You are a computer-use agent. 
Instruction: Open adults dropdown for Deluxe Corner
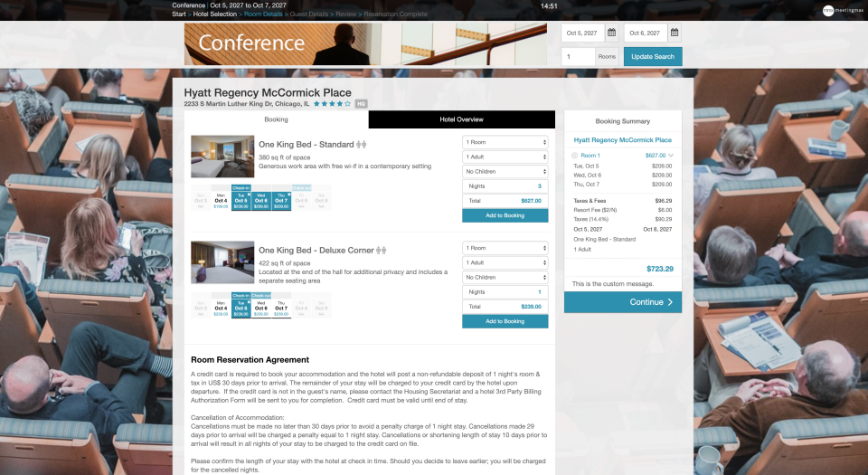[x=505, y=262]
